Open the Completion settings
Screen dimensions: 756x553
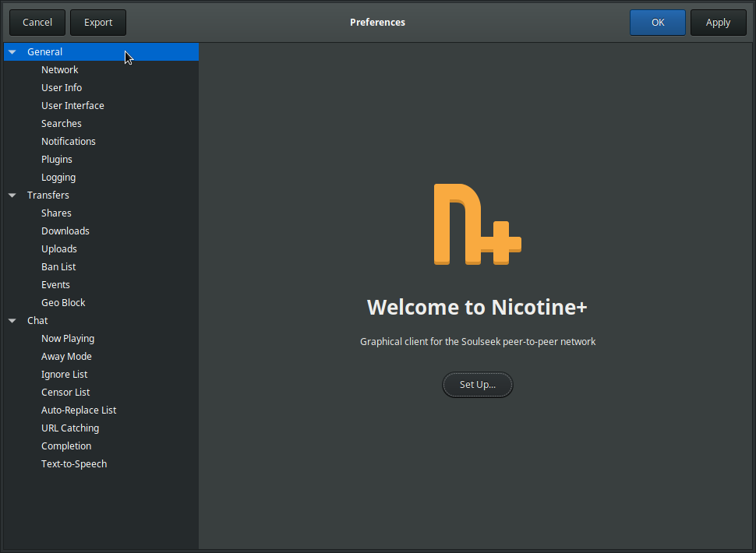[x=101, y=446]
